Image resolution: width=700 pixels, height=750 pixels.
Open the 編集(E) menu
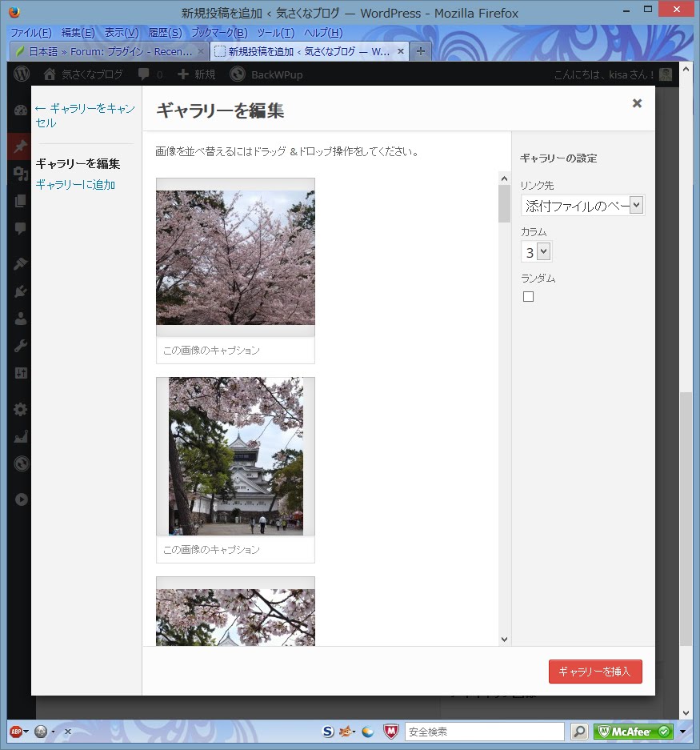pos(78,33)
